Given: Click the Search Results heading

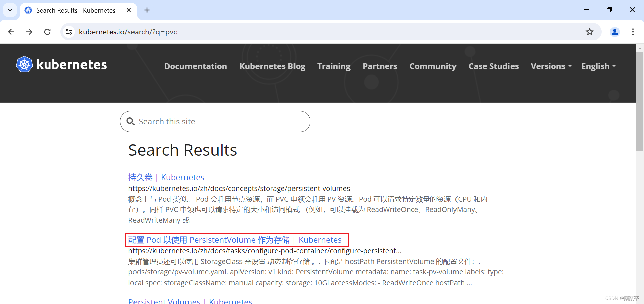Looking at the screenshot, I should [x=183, y=150].
